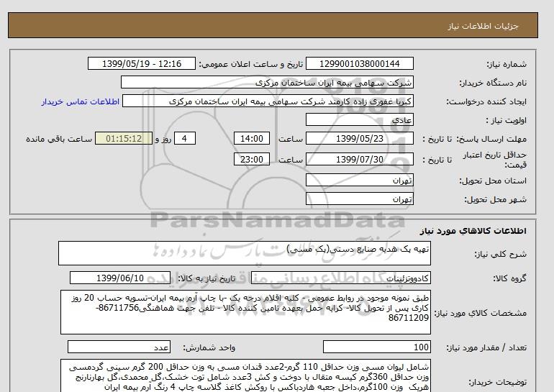
Task: Click the buyer organization name field
Action: coord(267,82)
